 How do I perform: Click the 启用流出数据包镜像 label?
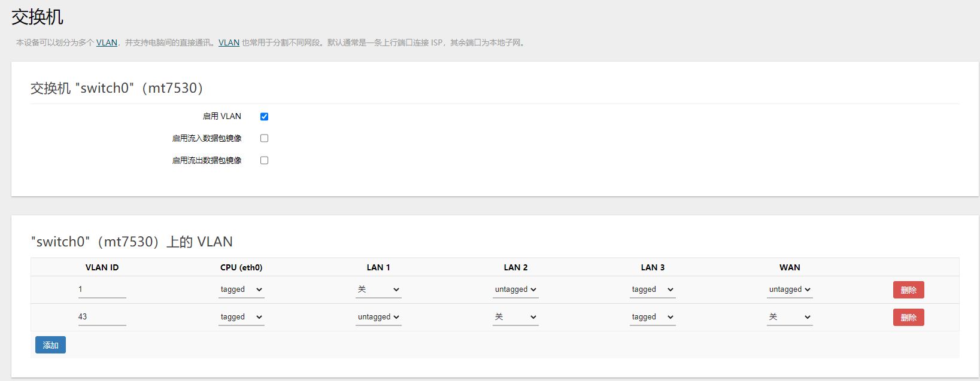(207, 160)
